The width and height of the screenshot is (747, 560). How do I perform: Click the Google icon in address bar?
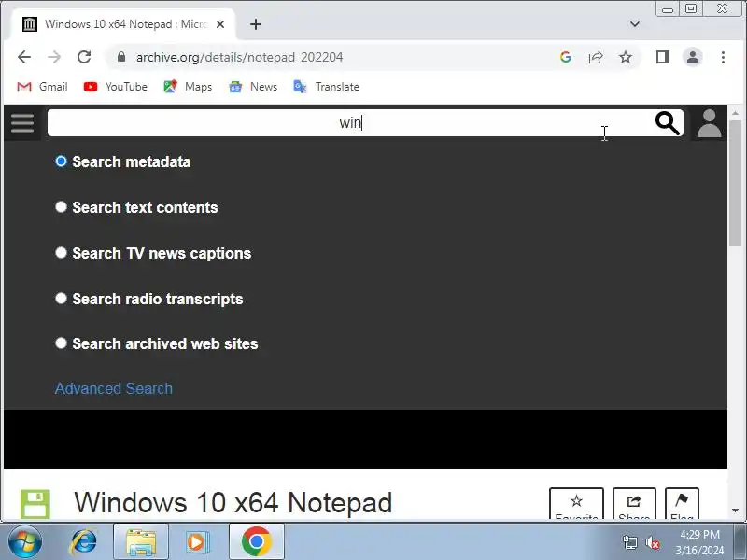coord(566,57)
